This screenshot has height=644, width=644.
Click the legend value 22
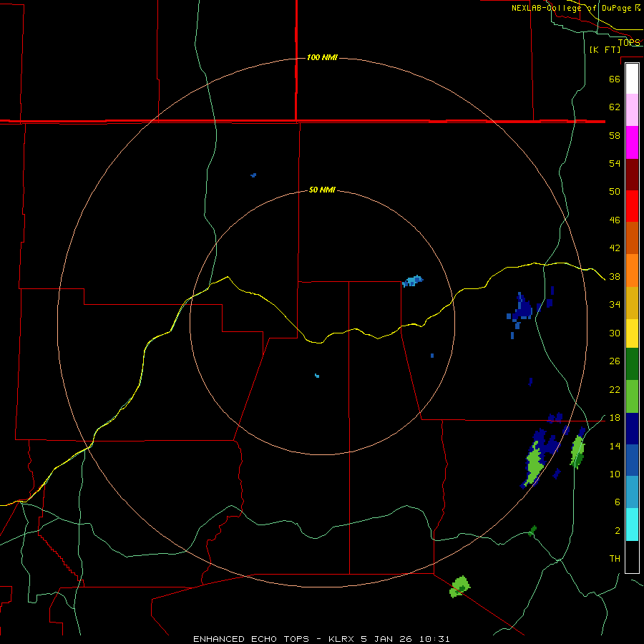tap(615, 389)
